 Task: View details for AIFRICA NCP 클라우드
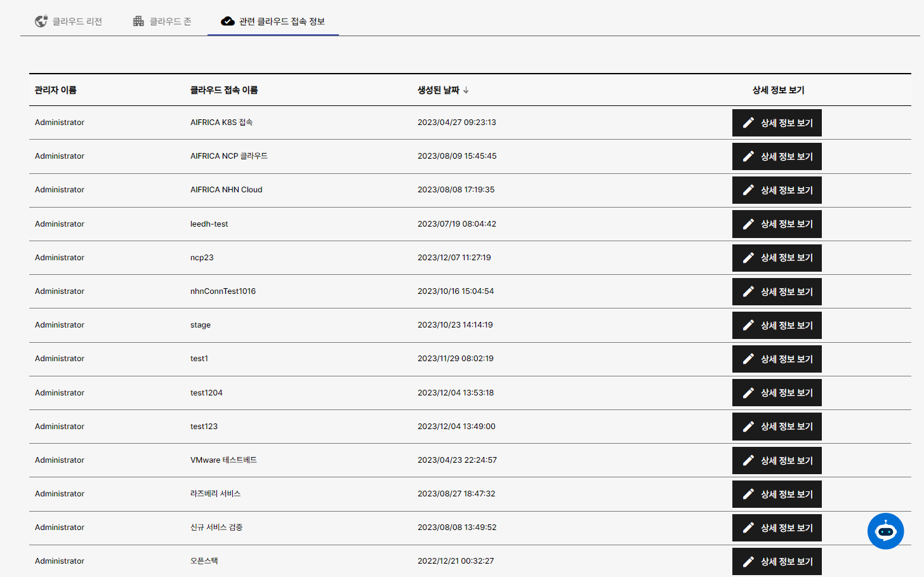pos(777,156)
